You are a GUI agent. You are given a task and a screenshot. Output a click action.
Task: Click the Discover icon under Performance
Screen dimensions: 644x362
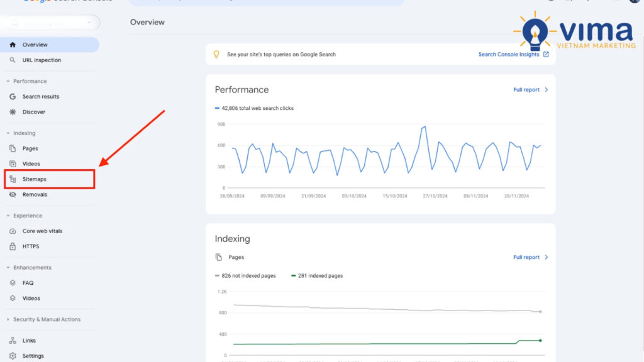(x=14, y=111)
